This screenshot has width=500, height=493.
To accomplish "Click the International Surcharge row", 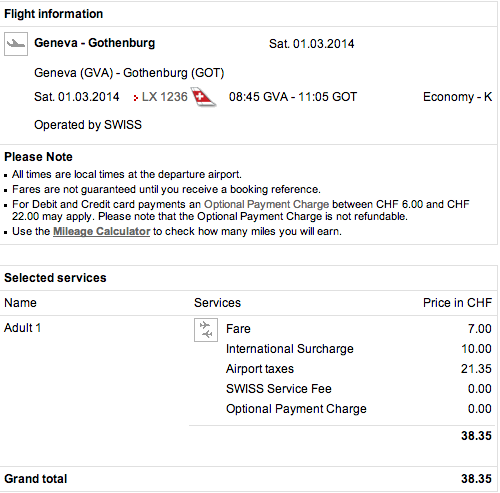I will point(359,349).
